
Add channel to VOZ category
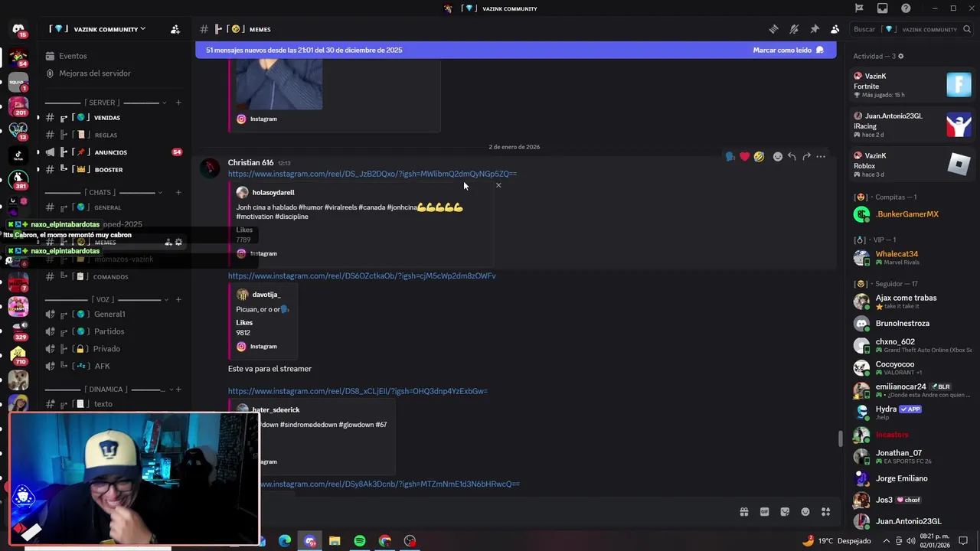click(x=178, y=299)
